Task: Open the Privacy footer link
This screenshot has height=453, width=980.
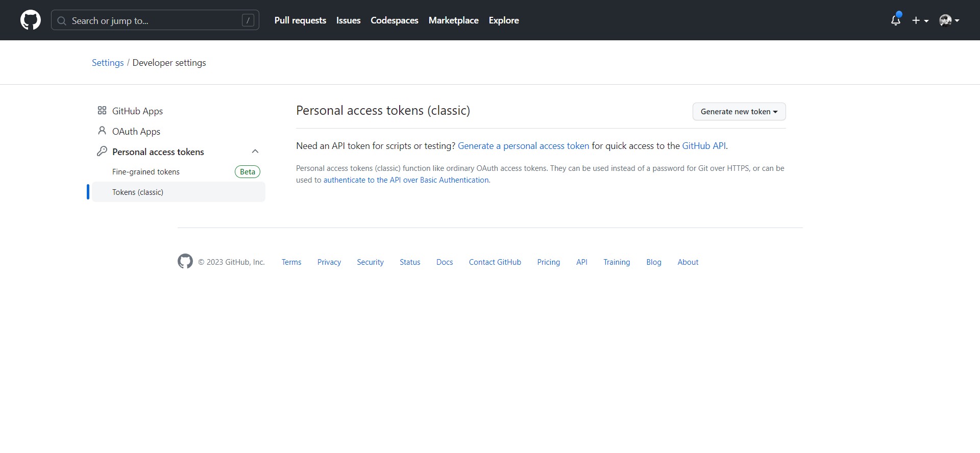Action: coord(329,262)
